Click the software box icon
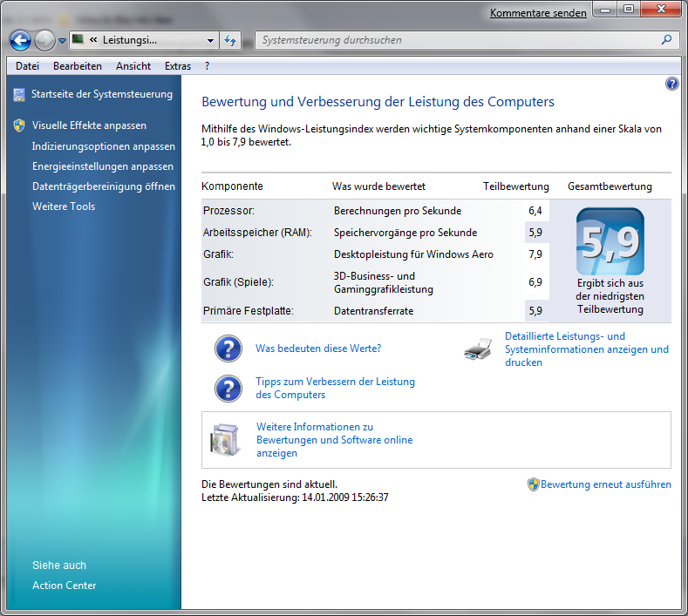This screenshot has height=616, width=688. pyautogui.click(x=225, y=440)
